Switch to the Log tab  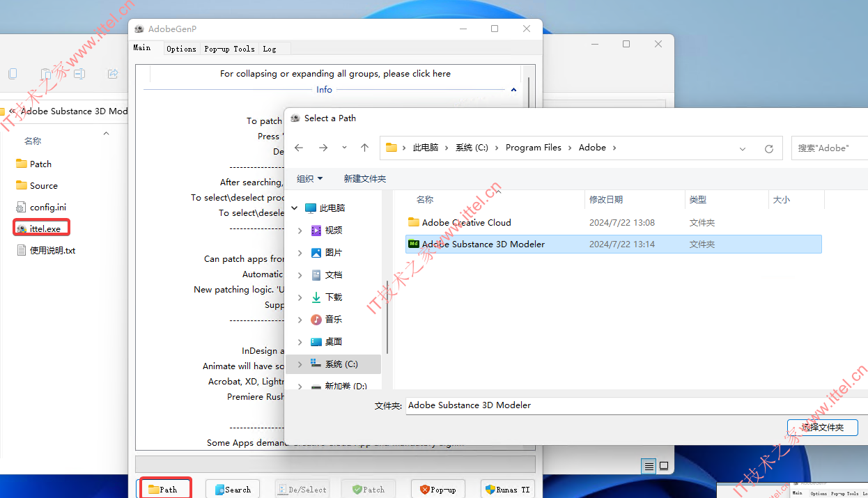tap(270, 49)
